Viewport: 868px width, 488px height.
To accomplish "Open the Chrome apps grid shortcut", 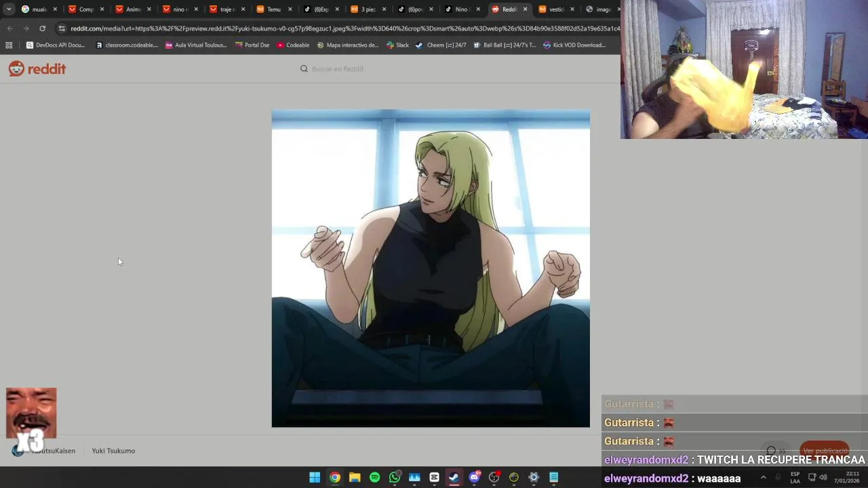I will 9,45.
